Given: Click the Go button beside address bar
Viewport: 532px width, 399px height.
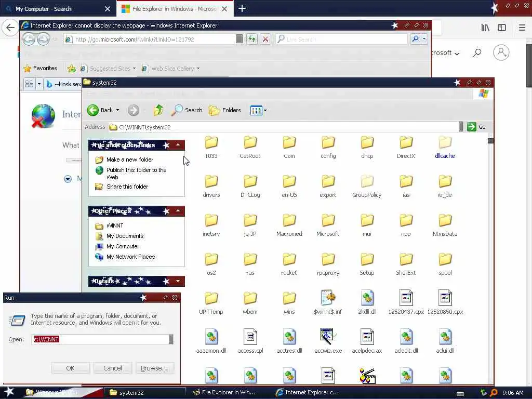Looking at the screenshot, I should pyautogui.click(x=476, y=127).
